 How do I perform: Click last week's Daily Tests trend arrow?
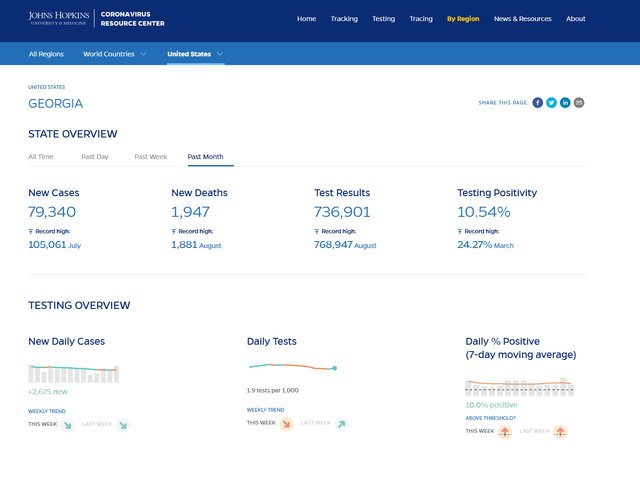click(342, 424)
